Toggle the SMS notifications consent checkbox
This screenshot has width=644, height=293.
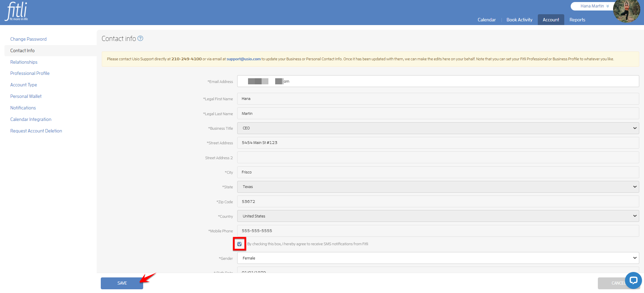click(240, 244)
